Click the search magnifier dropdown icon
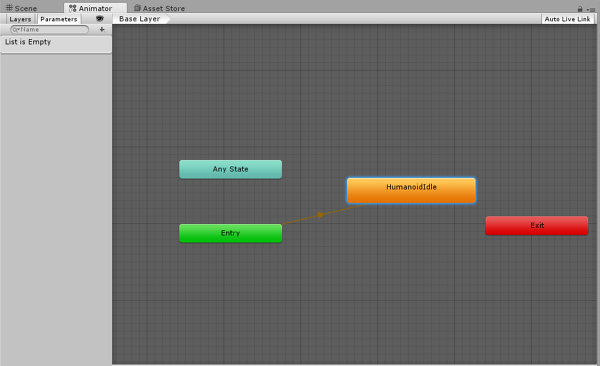The image size is (600, 366). [16, 29]
